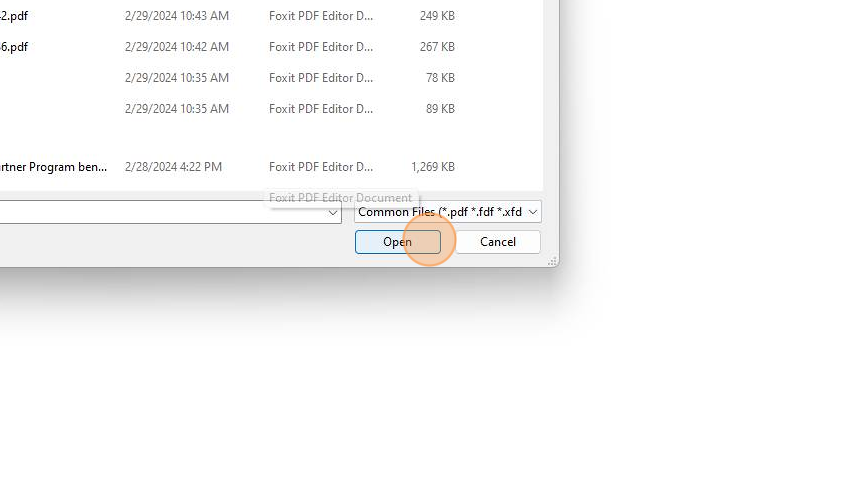Pick the file sized 89 KB
The image size is (860, 481).
(x=440, y=109)
